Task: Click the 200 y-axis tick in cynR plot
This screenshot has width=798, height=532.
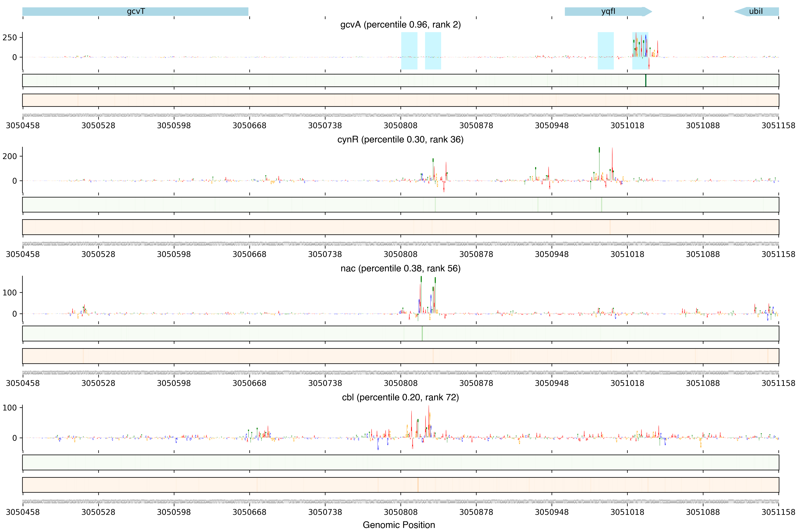Action: coord(9,156)
